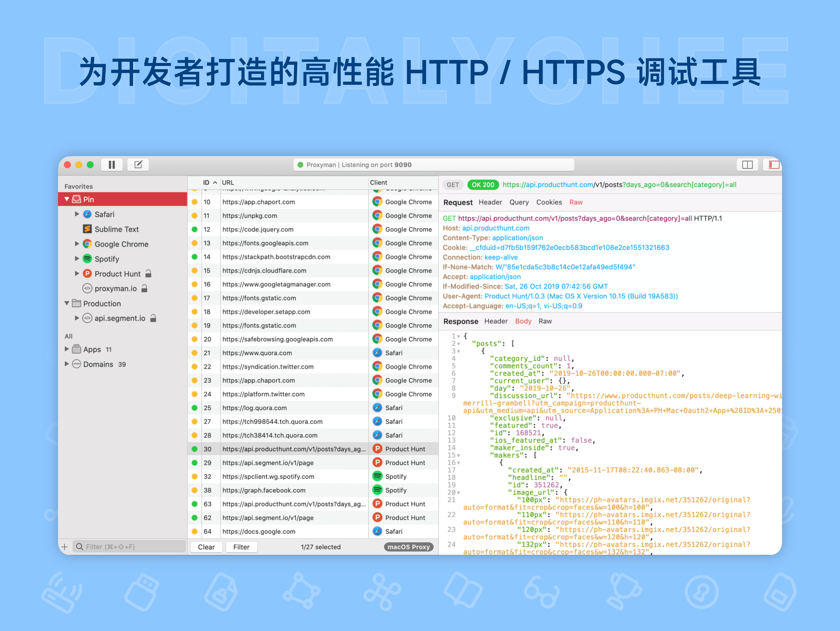Viewport: 840px width, 631px height.
Task: Click the Clear button
Action: [x=206, y=547]
